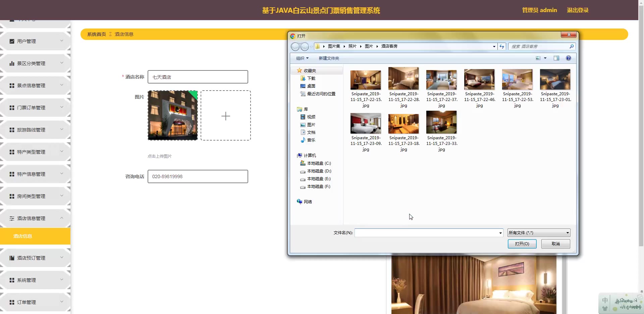Click the search magnifier icon in dialog
This screenshot has width=644, height=314.
click(x=572, y=46)
